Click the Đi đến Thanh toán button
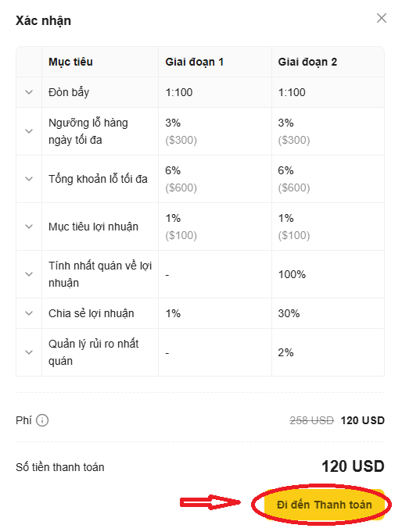 tap(325, 505)
